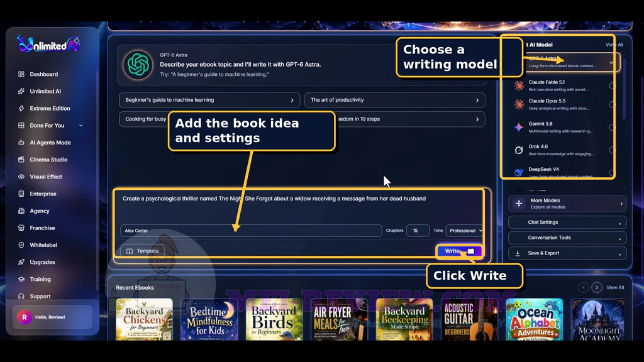
Task: Expand the Hello, Review! account menu
Action: coord(85,317)
